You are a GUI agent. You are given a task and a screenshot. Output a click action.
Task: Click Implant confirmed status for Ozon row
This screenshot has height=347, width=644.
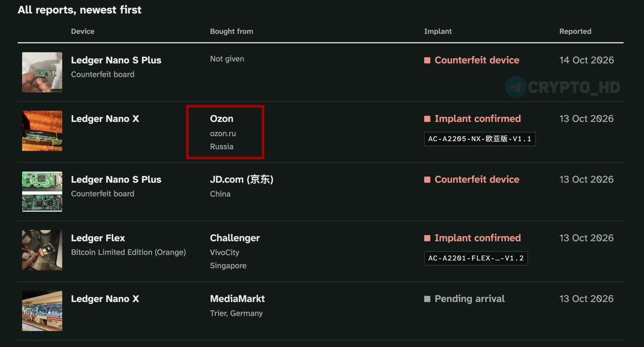click(x=478, y=119)
